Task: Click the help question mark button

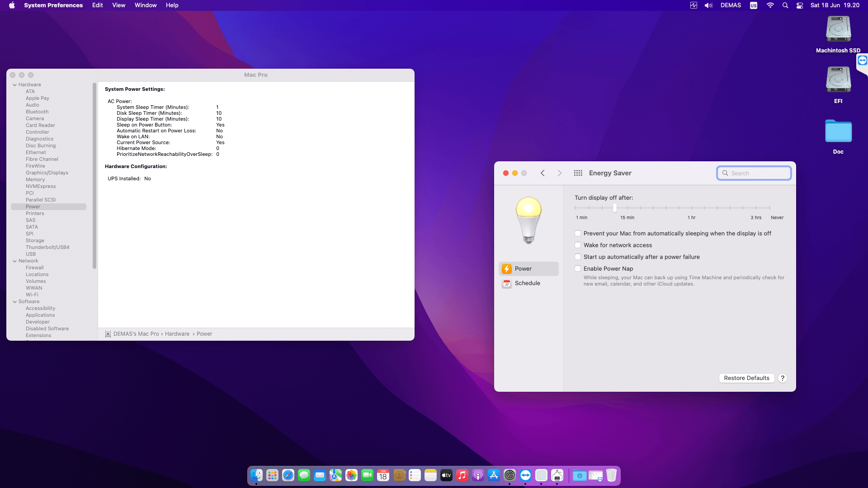Action: point(783,378)
